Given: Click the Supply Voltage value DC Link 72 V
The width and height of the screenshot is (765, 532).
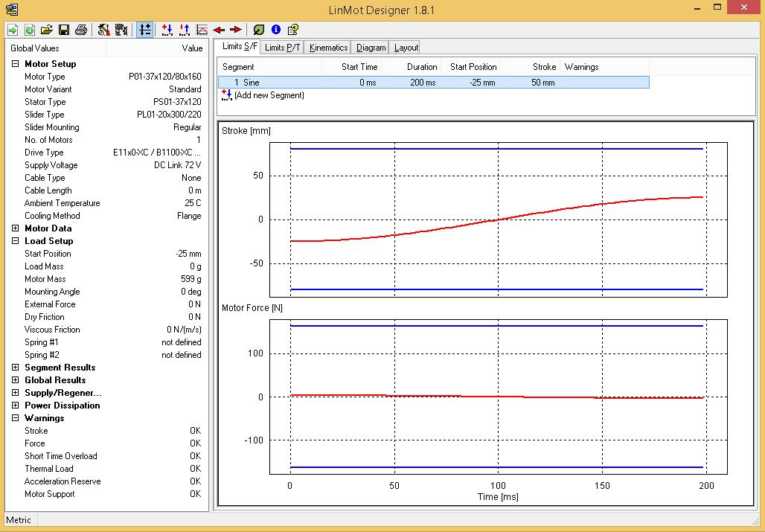Looking at the screenshot, I should [x=177, y=165].
